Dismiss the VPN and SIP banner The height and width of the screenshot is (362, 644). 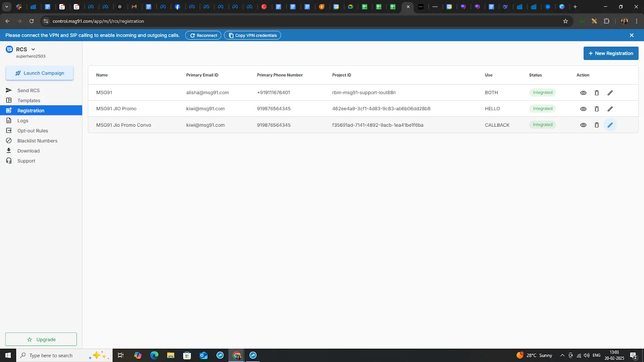pyautogui.click(x=632, y=35)
